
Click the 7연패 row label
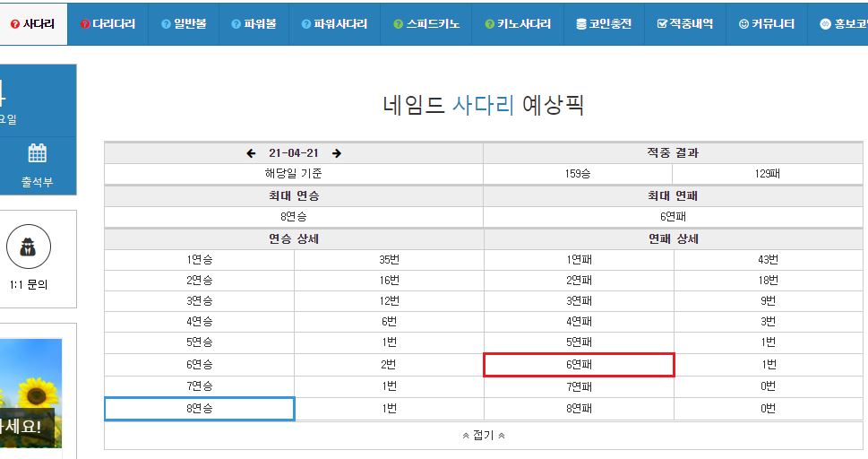pyautogui.click(x=579, y=386)
